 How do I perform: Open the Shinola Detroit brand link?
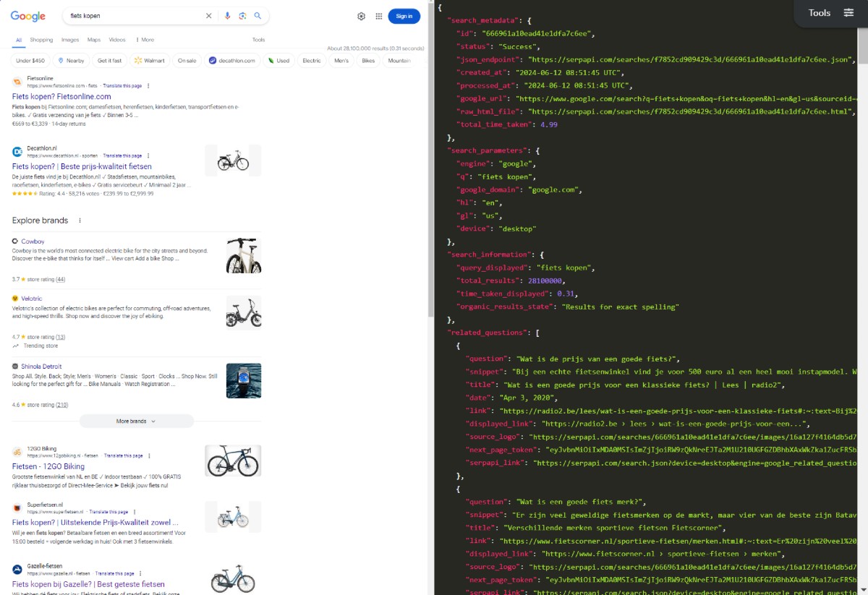[x=41, y=367]
